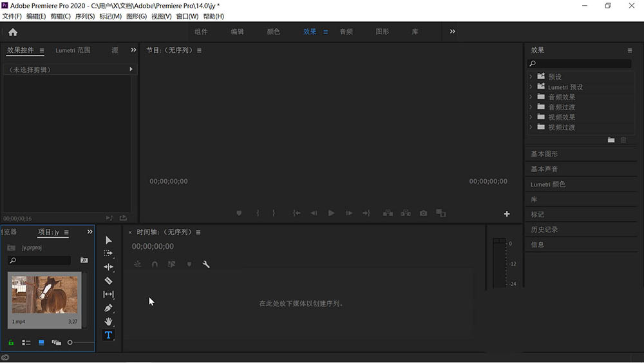Expand the 预设 folder
The width and height of the screenshot is (644, 363).
(531, 77)
